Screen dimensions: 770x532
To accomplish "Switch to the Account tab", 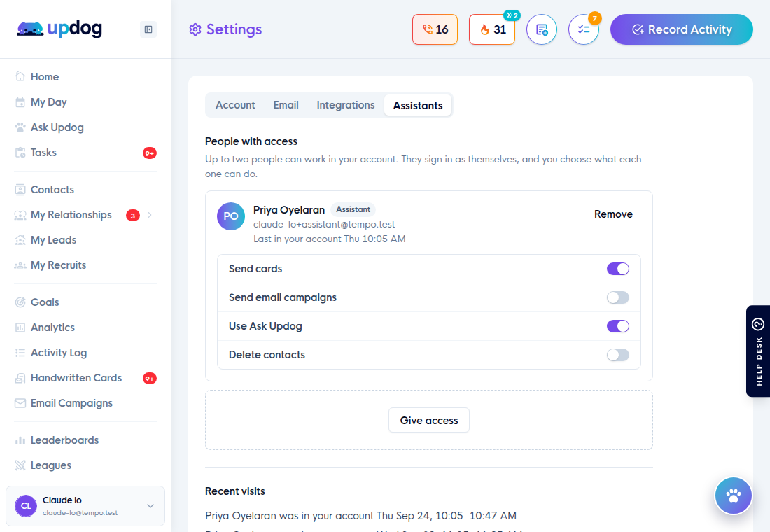I will coord(235,105).
